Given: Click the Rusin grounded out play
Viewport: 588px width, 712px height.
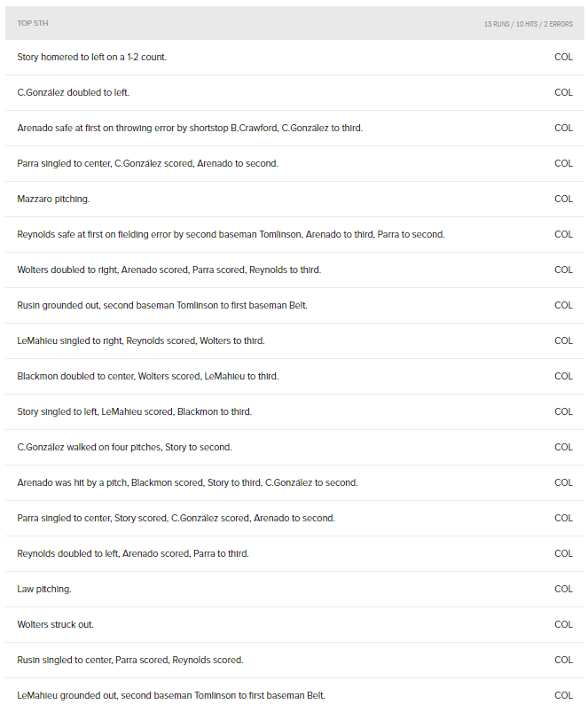Looking at the screenshot, I should click(x=162, y=305).
